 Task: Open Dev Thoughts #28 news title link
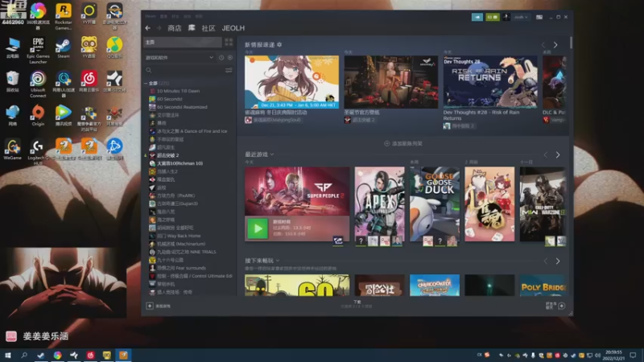coord(481,115)
